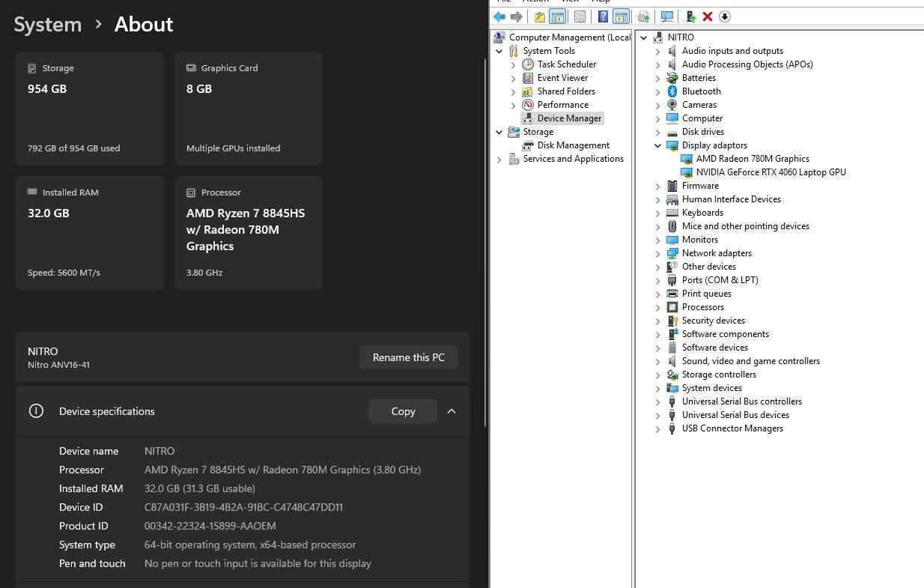Open the Storage 954 GB card
Screen dimensions: 924x588
click(x=90, y=109)
